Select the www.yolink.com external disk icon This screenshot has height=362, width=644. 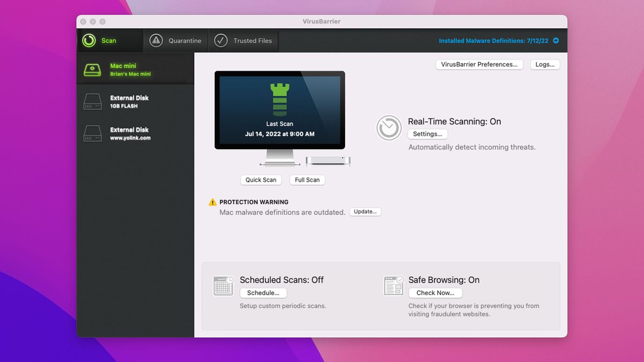[x=93, y=132]
